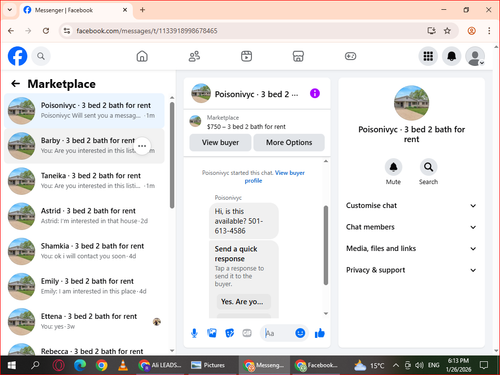Click the Search icon in details panel
This screenshot has width=500, height=375.
click(428, 167)
